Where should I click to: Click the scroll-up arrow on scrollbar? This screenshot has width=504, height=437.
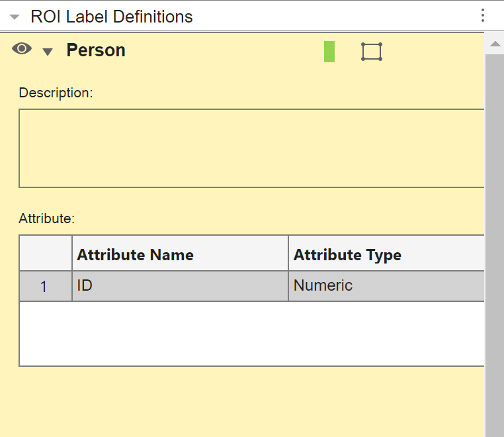pos(494,44)
